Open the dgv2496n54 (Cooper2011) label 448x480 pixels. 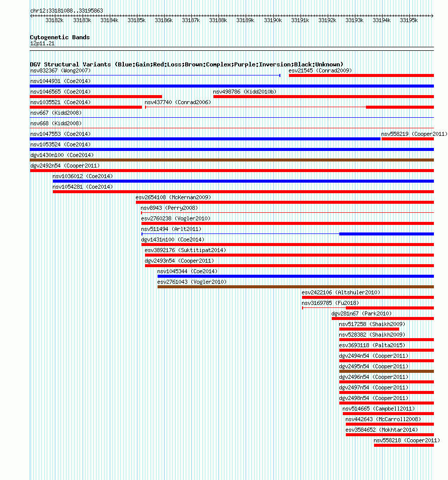[374, 377]
